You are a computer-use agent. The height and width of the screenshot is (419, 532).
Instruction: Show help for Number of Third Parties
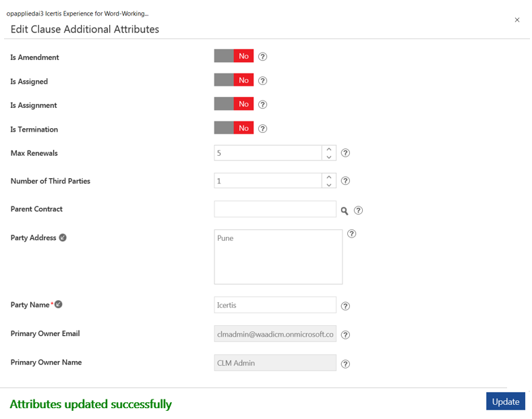345,181
